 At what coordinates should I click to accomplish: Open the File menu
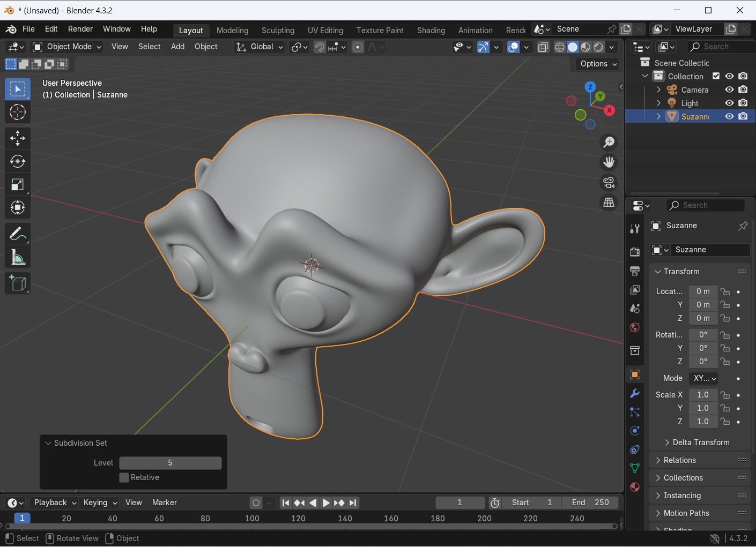[28, 29]
